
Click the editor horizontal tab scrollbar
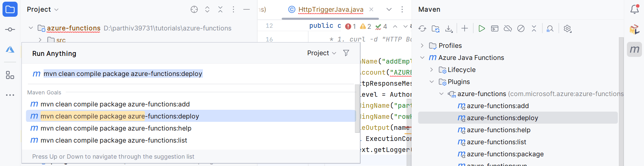click(x=330, y=19)
